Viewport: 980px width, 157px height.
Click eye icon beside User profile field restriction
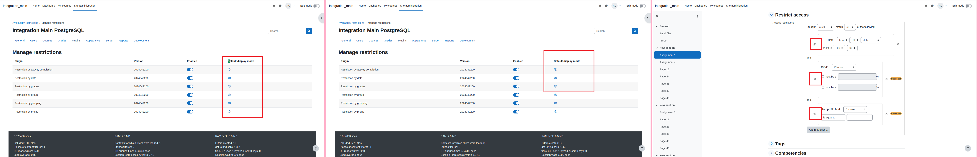coord(815,114)
